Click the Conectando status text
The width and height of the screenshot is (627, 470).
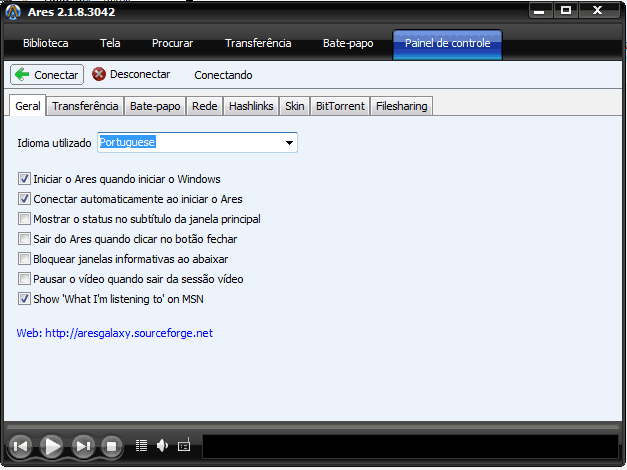click(x=223, y=75)
